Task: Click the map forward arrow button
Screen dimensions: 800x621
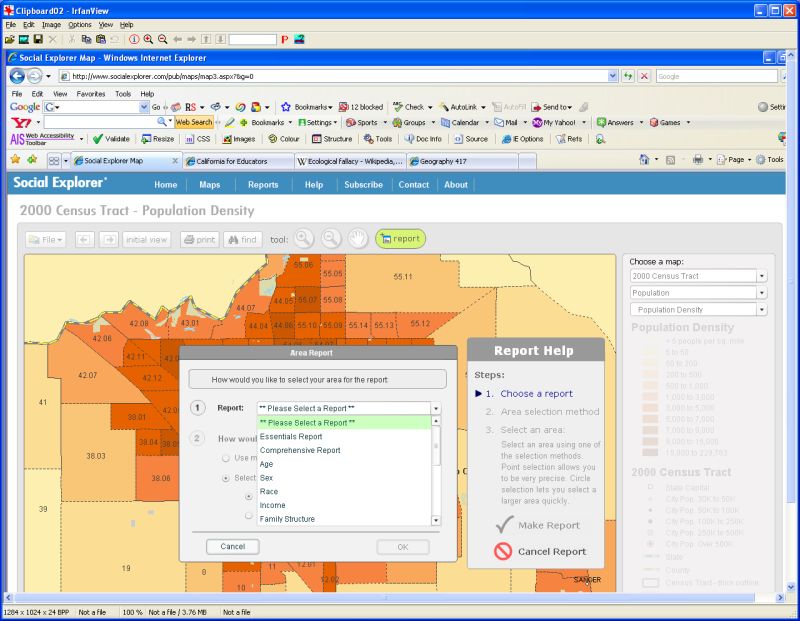Action: (x=109, y=239)
